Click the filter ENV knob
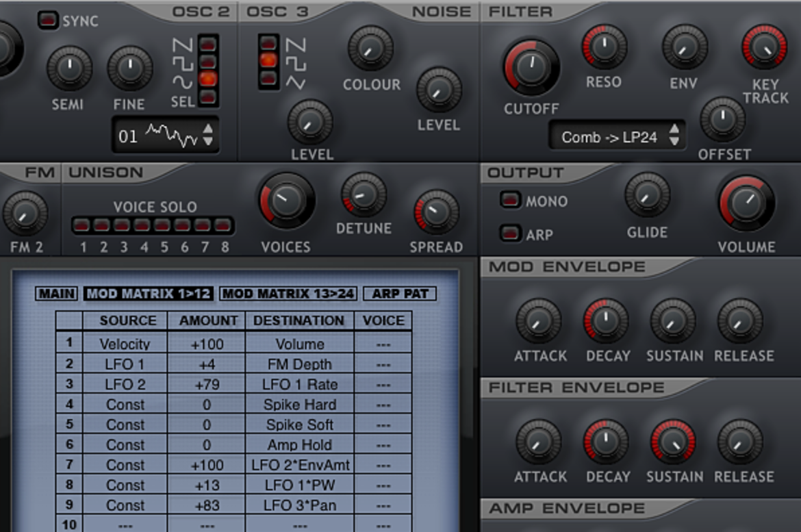 (685, 47)
